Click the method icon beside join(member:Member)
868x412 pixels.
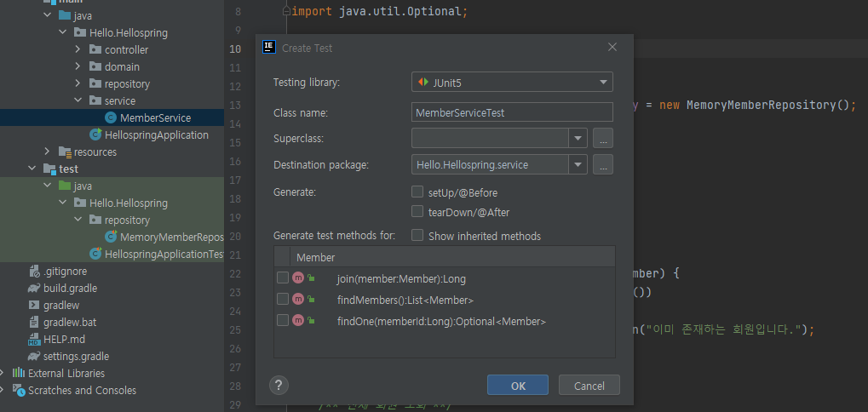(x=298, y=278)
